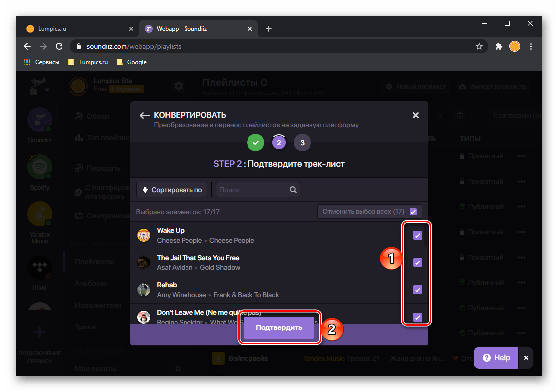Close the Конвертировать dialog with X
The image size is (558, 392).
pos(416,115)
